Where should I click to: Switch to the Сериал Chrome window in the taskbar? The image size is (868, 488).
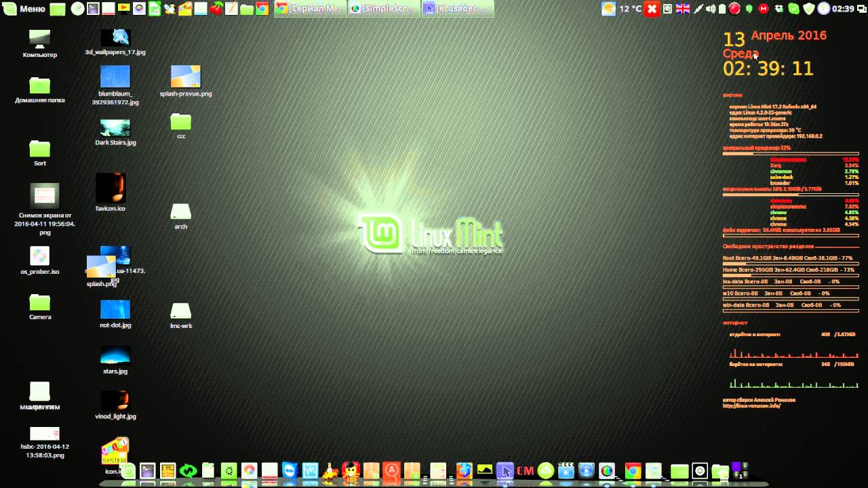(x=309, y=9)
